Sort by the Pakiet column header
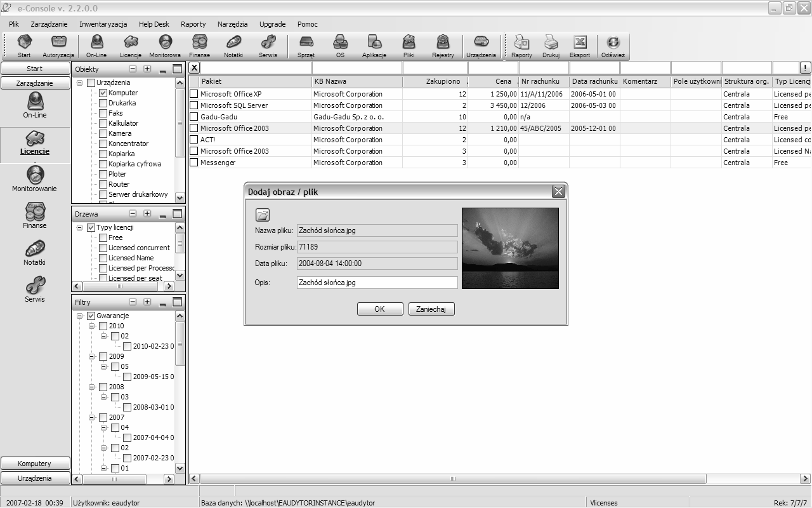 coord(256,81)
